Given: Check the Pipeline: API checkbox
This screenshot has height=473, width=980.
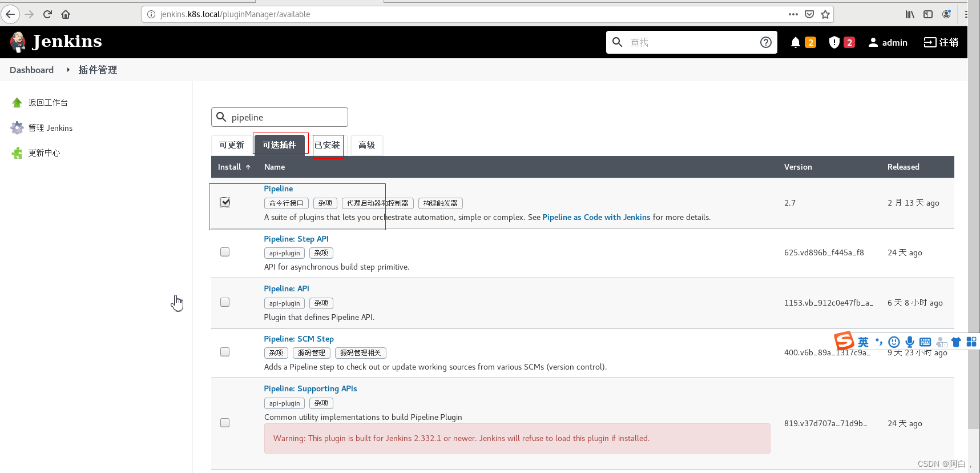Looking at the screenshot, I should click(225, 302).
